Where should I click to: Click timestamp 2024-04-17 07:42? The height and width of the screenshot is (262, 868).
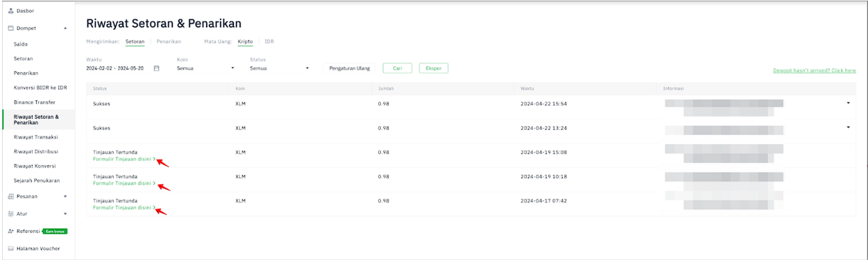point(544,200)
